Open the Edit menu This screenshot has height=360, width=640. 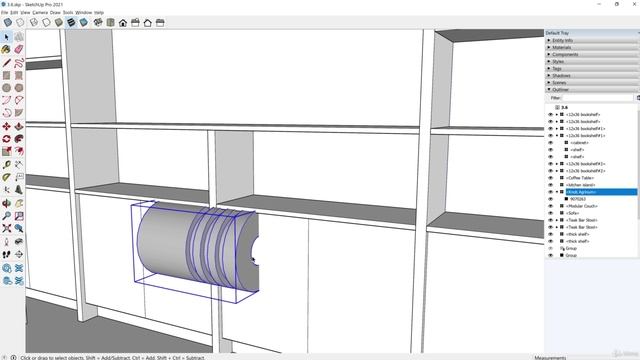point(14,13)
